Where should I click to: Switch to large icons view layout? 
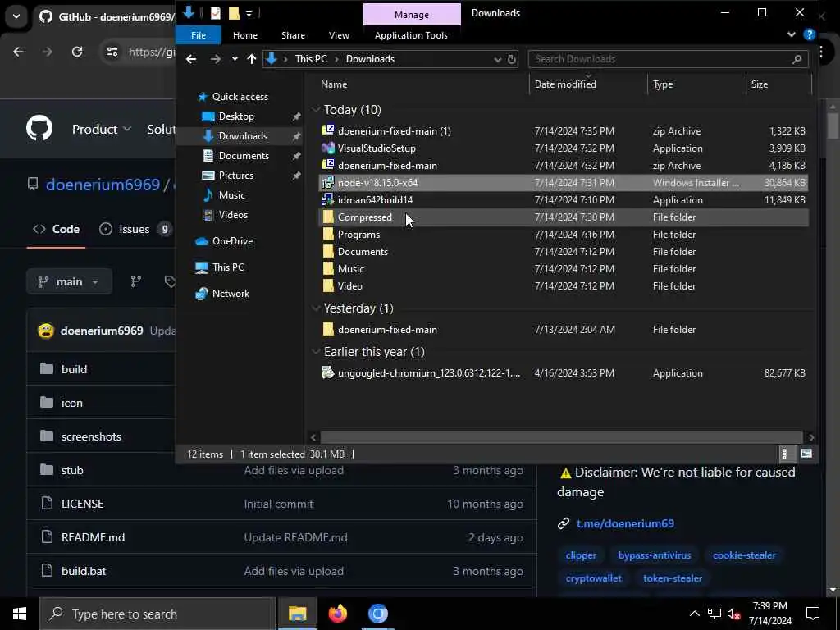(806, 454)
